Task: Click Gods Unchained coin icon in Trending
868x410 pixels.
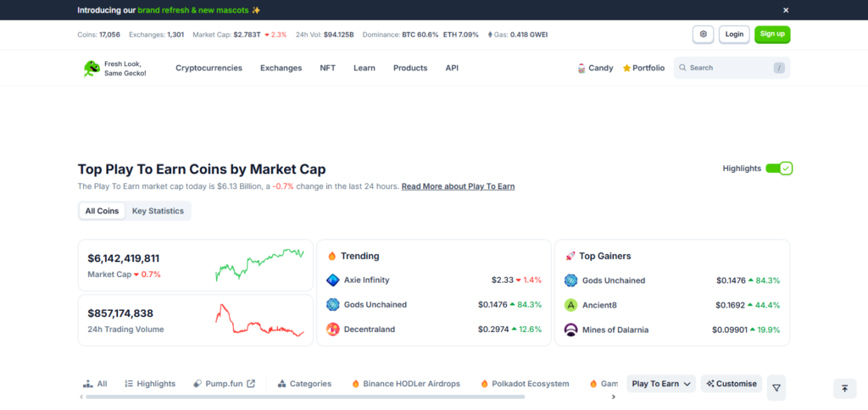Action: (x=332, y=304)
